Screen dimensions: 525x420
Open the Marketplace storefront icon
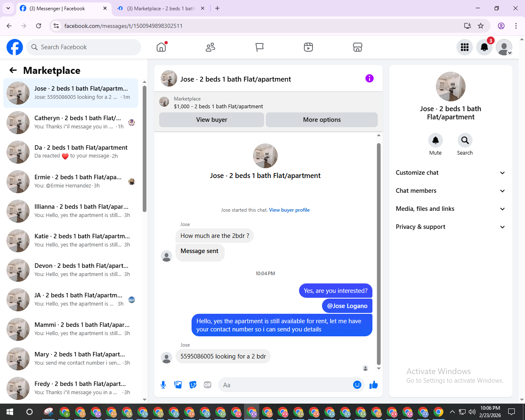pyautogui.click(x=358, y=47)
